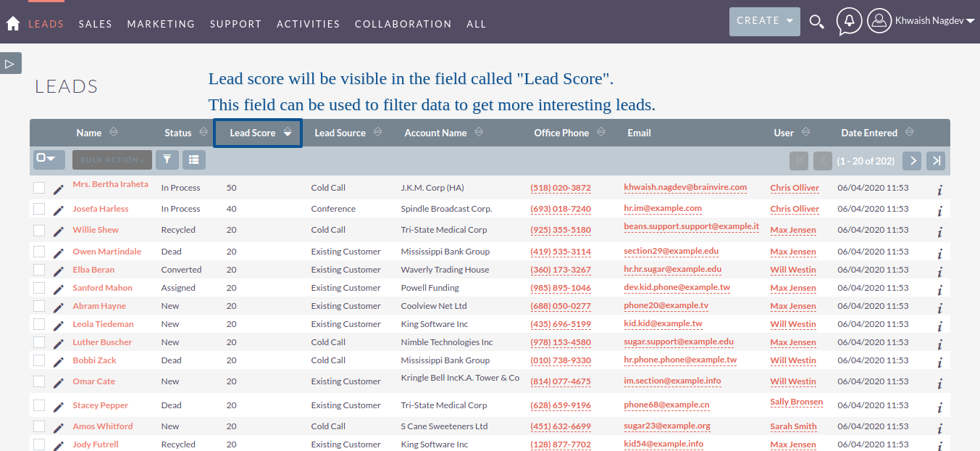
Task: Show info for Mrs. Bertha Iraheta row
Action: [940, 190]
